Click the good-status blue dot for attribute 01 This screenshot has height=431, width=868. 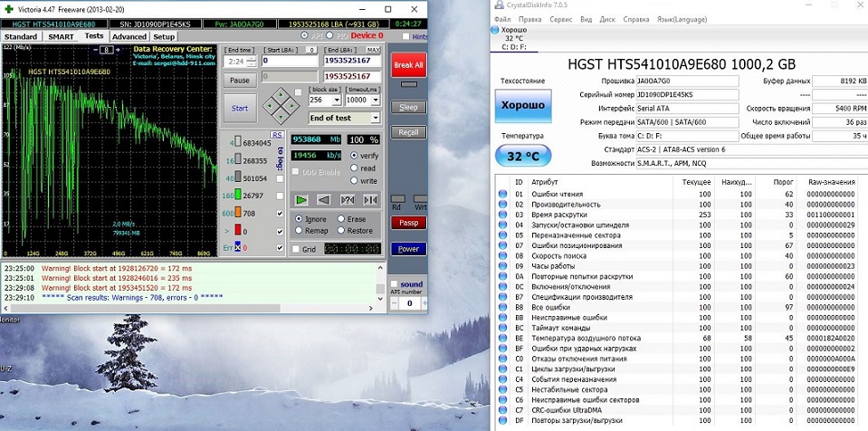click(502, 194)
